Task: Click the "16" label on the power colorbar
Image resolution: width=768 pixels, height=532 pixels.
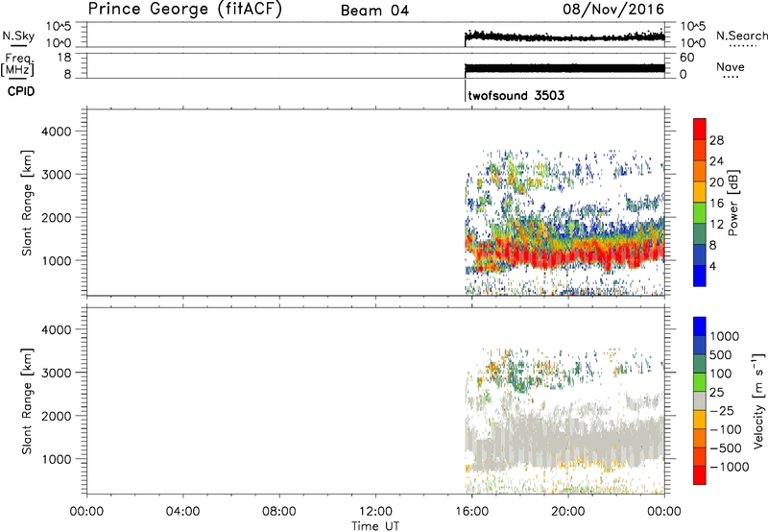Action: [x=716, y=204]
